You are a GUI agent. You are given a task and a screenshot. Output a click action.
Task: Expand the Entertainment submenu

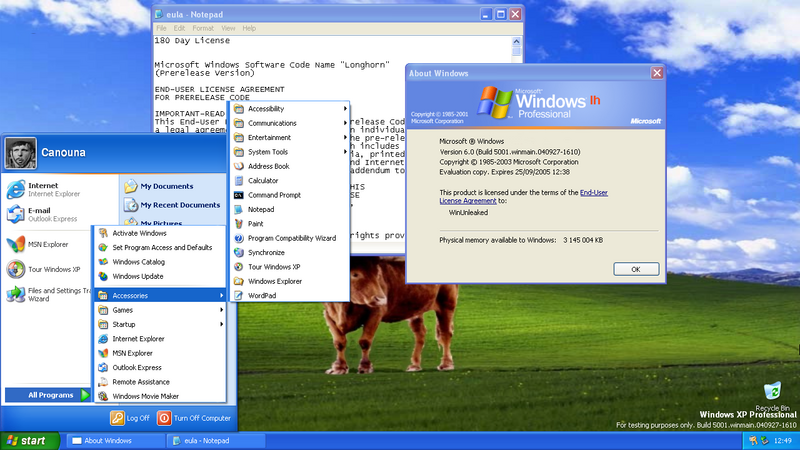290,137
